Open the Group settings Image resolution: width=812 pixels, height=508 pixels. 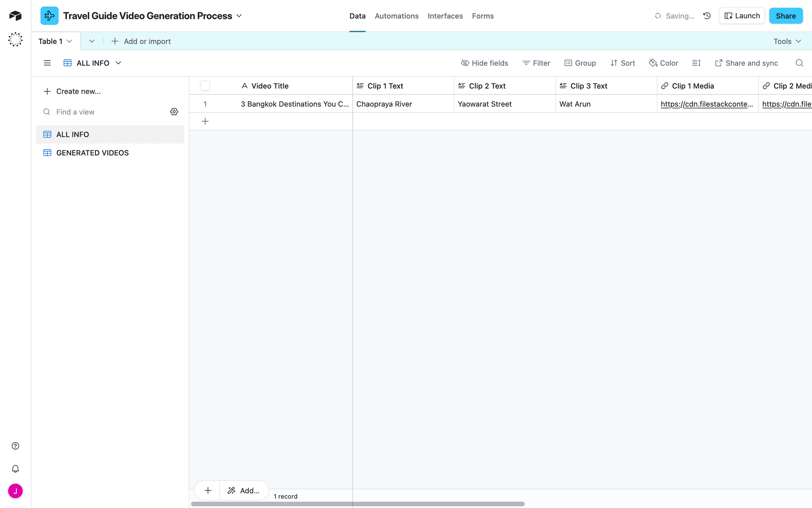click(580, 63)
